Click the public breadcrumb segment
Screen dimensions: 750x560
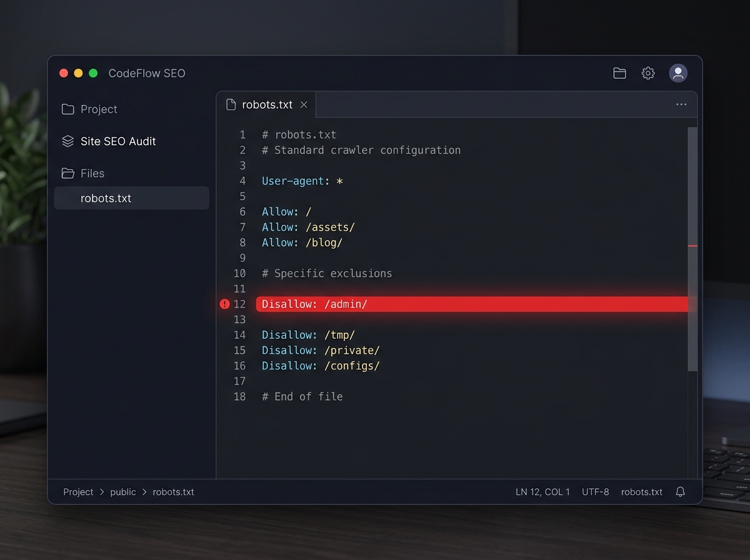point(123,492)
